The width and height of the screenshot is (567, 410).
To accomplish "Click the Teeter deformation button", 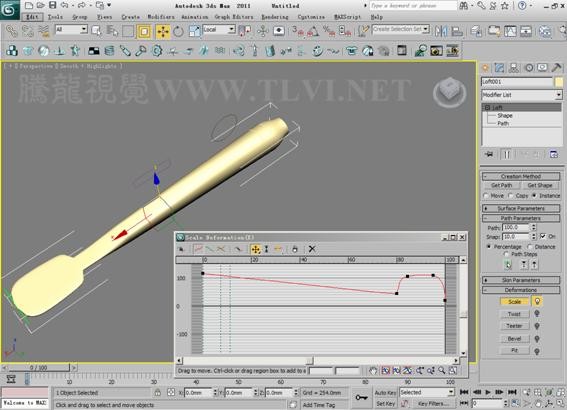I will [514, 326].
